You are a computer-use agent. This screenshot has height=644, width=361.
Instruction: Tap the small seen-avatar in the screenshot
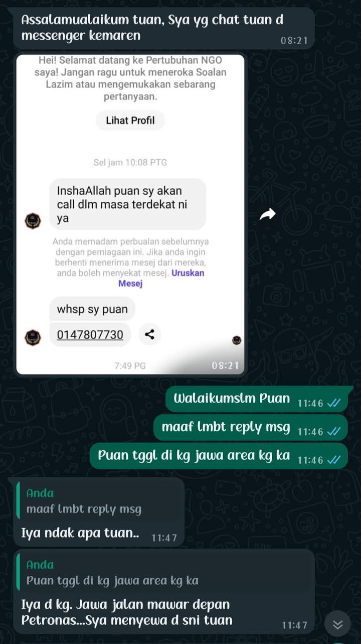tap(237, 340)
